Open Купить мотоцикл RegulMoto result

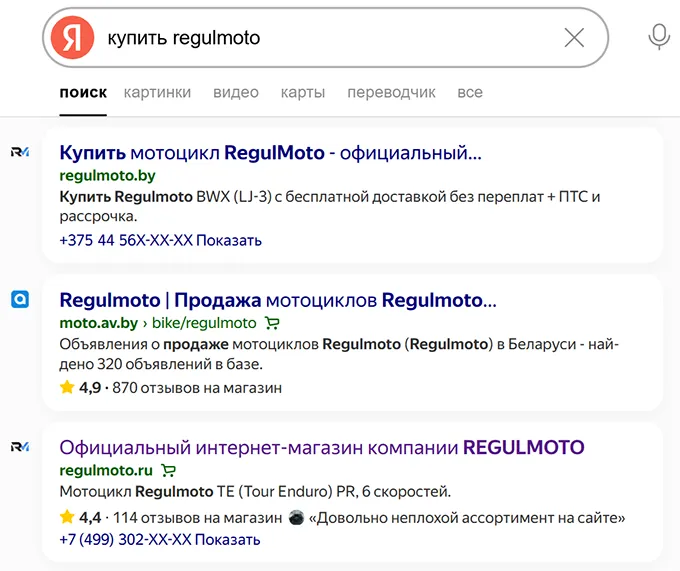[270, 153]
